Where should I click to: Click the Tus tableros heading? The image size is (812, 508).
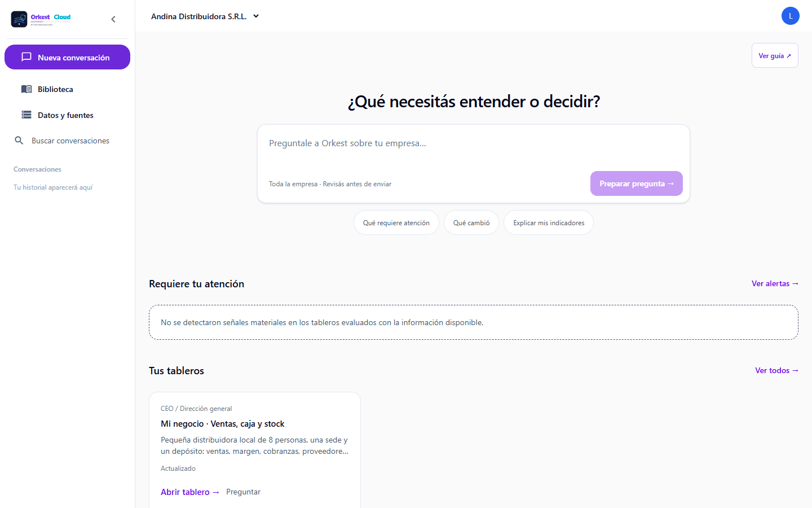pos(176,371)
